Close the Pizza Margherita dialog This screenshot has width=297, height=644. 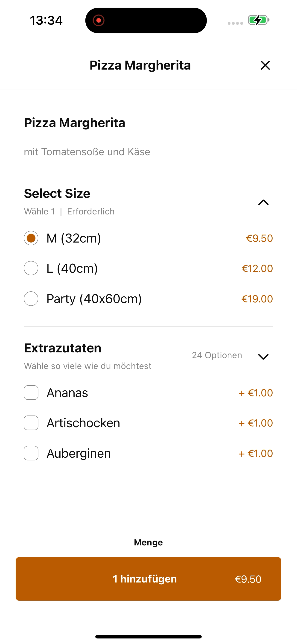tap(265, 65)
